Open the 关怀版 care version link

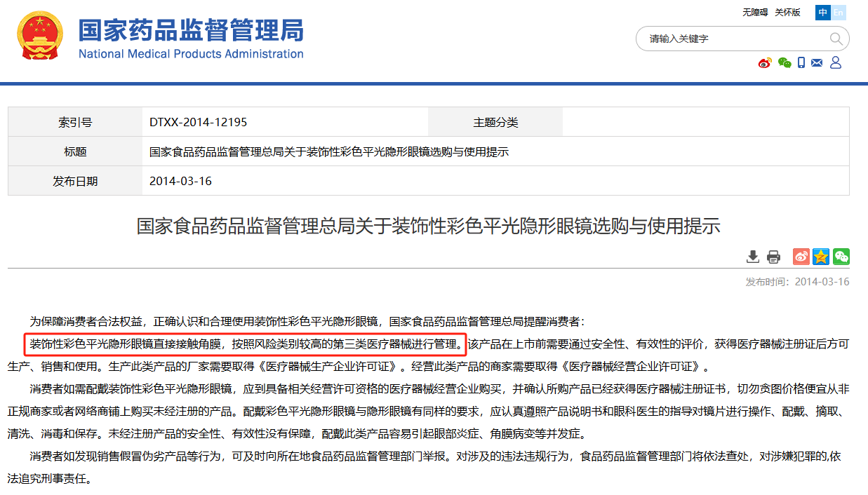coord(787,13)
